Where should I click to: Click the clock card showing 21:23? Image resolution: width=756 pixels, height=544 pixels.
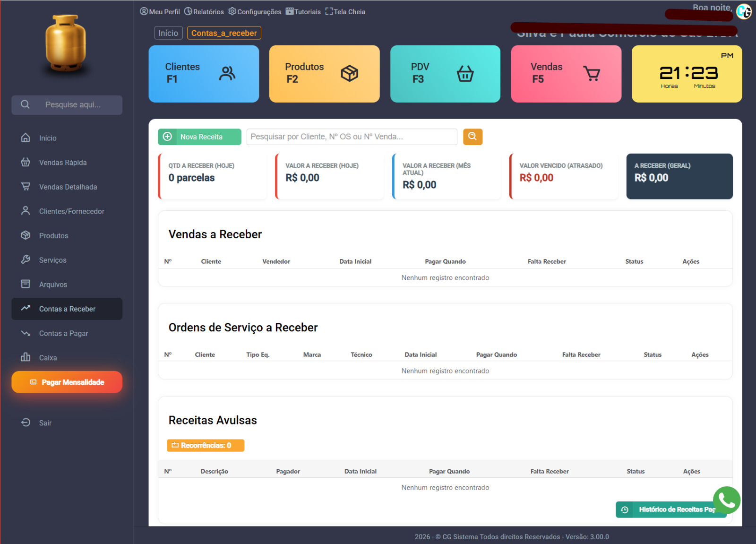(687, 74)
